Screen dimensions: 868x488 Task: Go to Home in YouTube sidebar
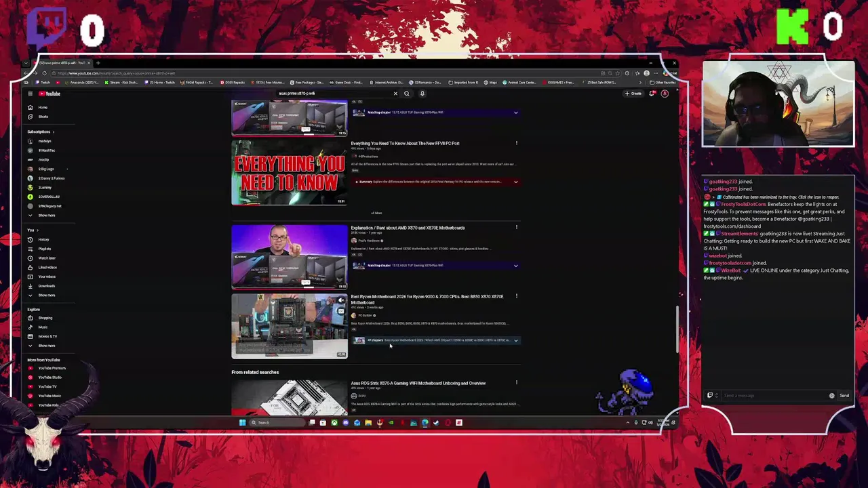click(x=43, y=107)
